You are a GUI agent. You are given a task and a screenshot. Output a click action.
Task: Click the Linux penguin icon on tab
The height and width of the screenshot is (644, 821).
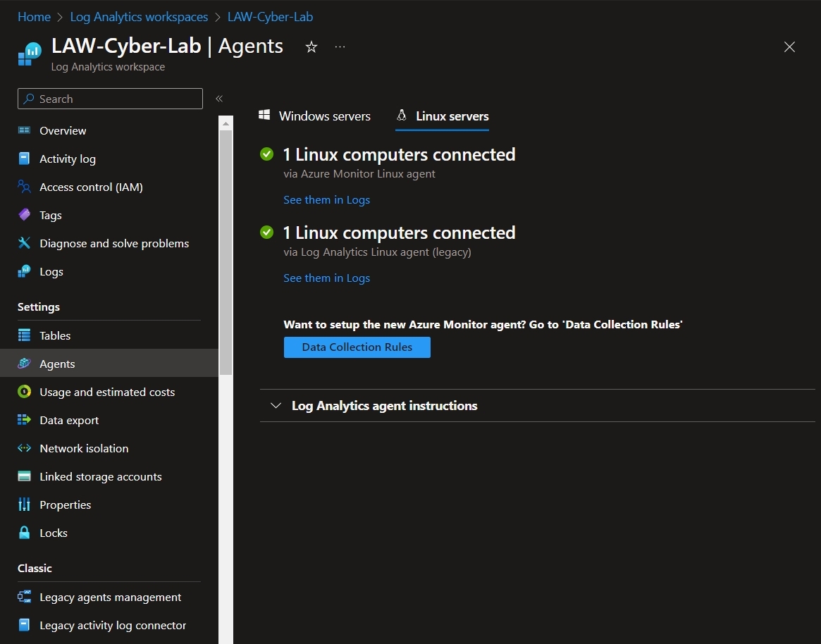402,115
